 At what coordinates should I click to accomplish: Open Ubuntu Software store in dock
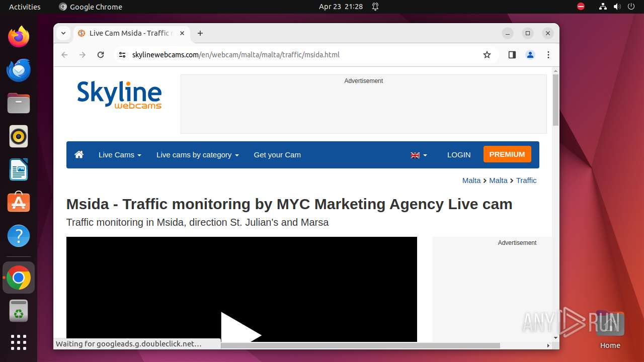(19, 203)
